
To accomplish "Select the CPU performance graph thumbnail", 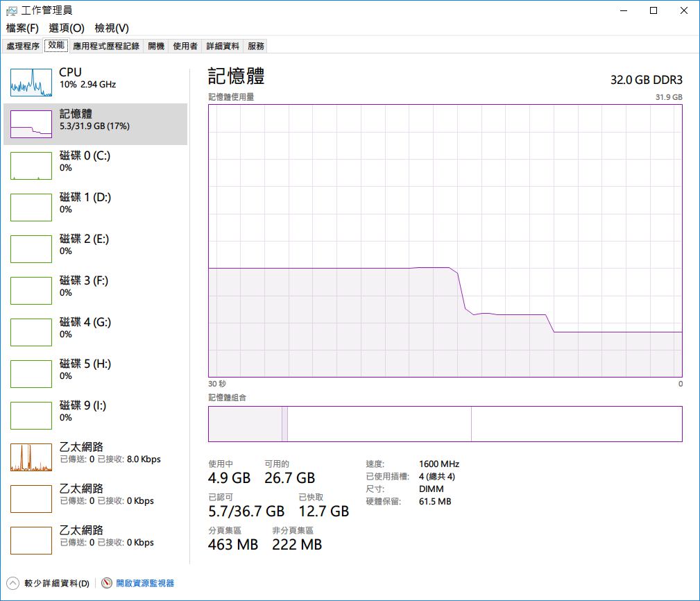I will [x=31, y=83].
